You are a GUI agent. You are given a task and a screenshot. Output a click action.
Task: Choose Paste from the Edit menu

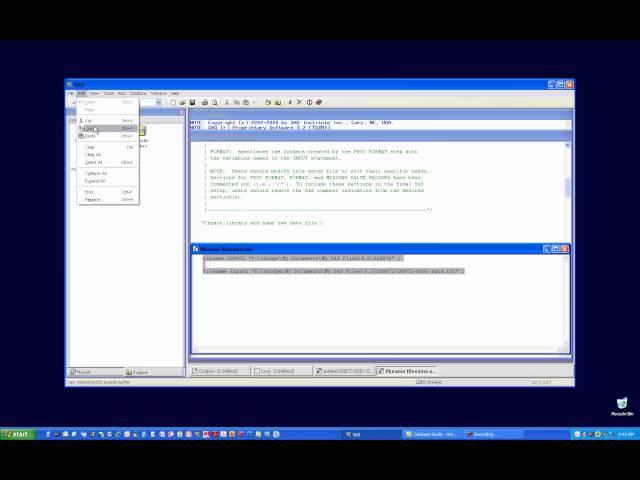pyautogui.click(x=108, y=136)
